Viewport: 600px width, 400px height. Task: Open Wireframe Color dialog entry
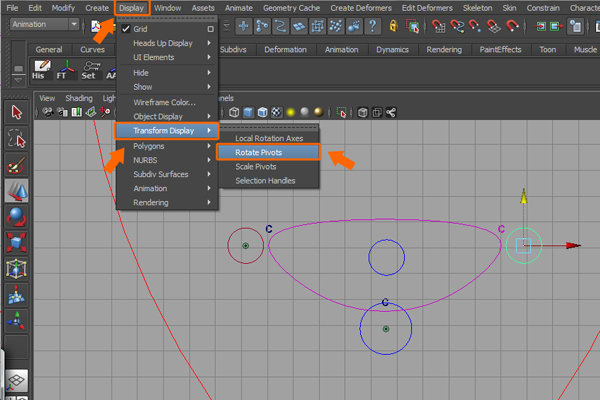pos(167,103)
